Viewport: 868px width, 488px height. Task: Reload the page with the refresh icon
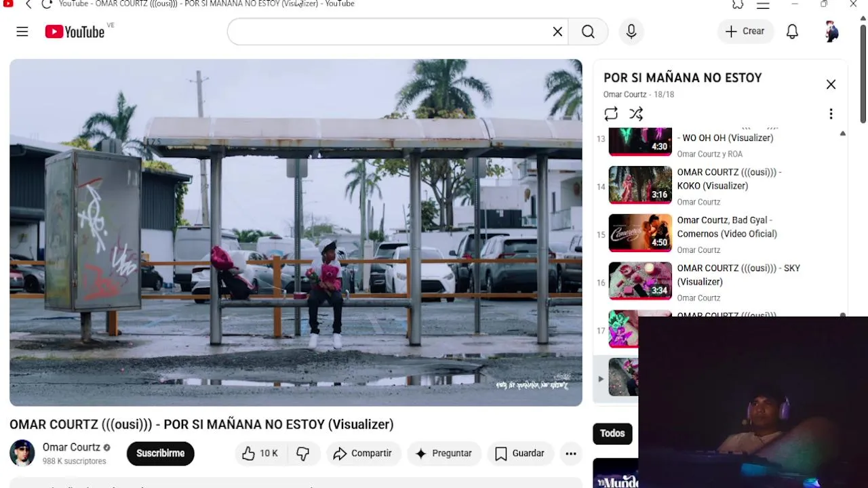pyautogui.click(x=47, y=4)
